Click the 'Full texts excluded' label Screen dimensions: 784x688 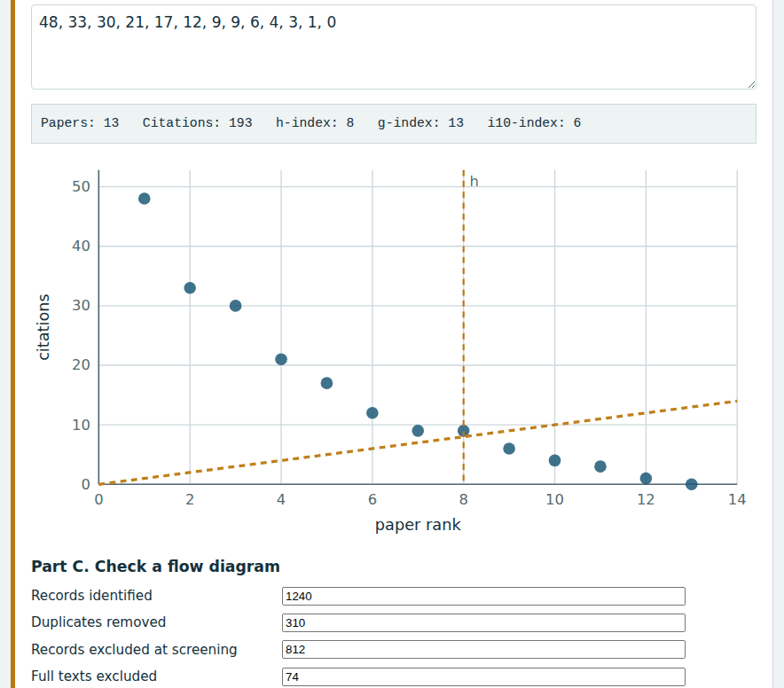point(94,676)
